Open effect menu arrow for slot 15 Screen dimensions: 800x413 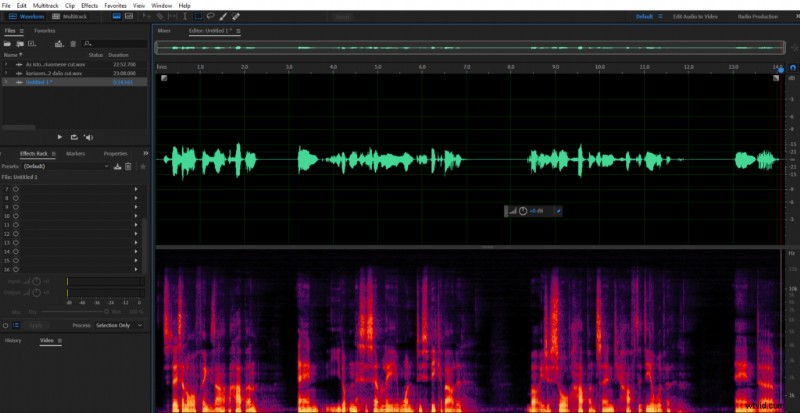[136, 260]
